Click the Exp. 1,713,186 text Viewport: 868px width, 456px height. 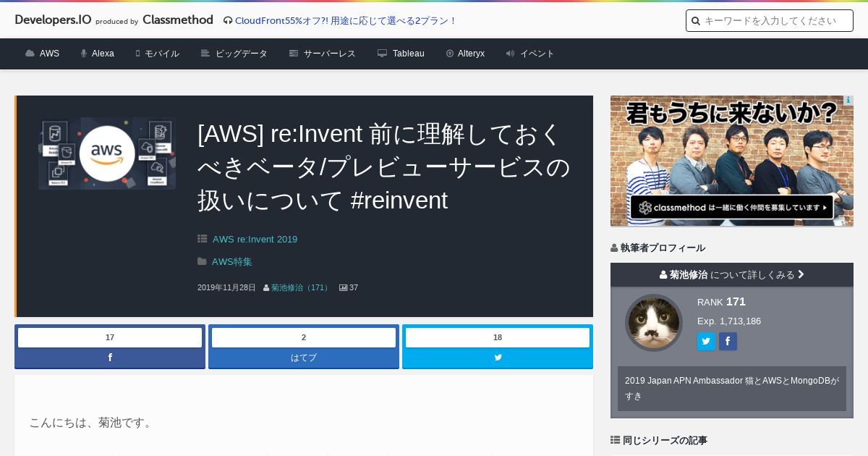coord(729,321)
